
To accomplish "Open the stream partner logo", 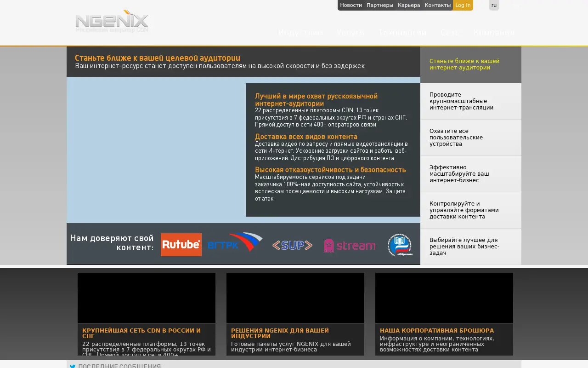I will (x=350, y=245).
